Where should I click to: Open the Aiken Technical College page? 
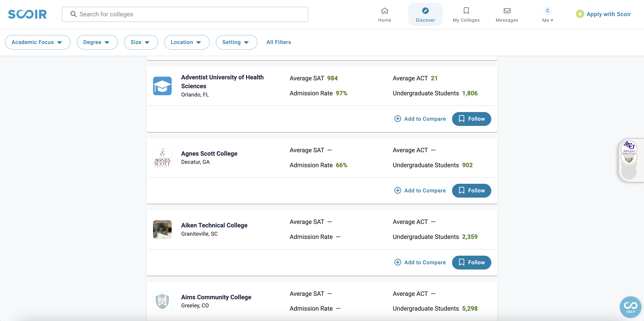(x=214, y=225)
